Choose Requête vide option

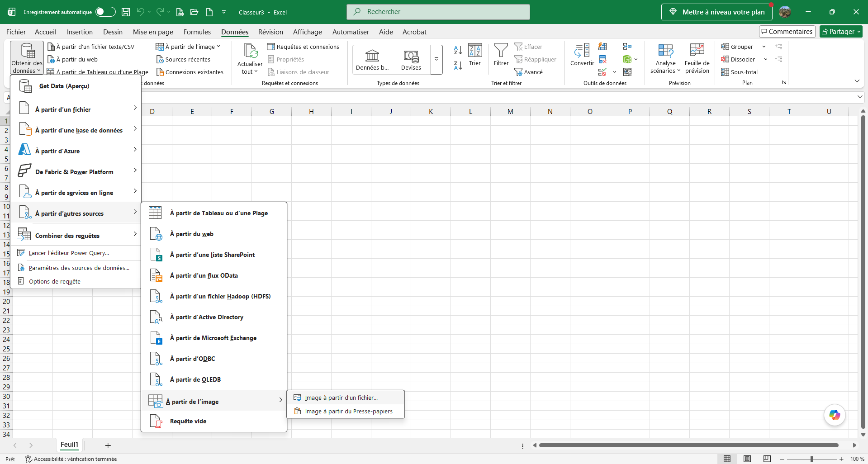[214, 421]
